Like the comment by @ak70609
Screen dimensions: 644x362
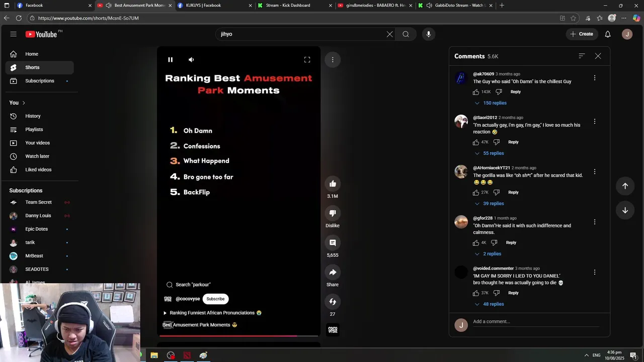[476, 92]
